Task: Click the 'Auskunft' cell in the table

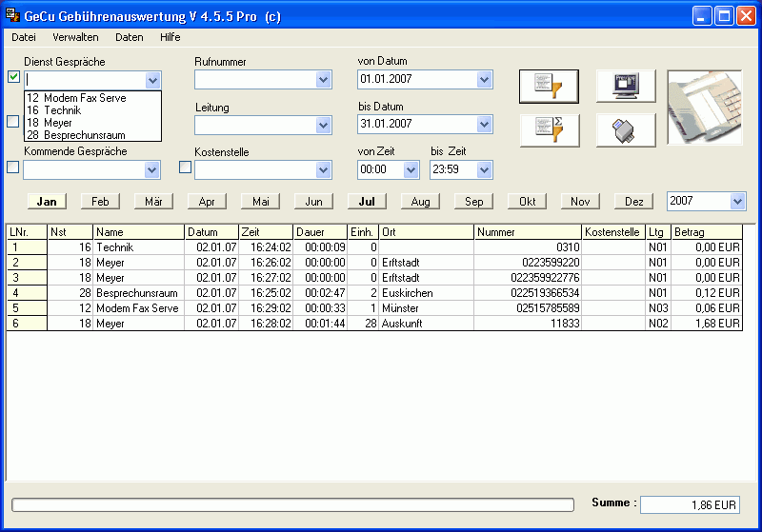Action: tap(426, 324)
